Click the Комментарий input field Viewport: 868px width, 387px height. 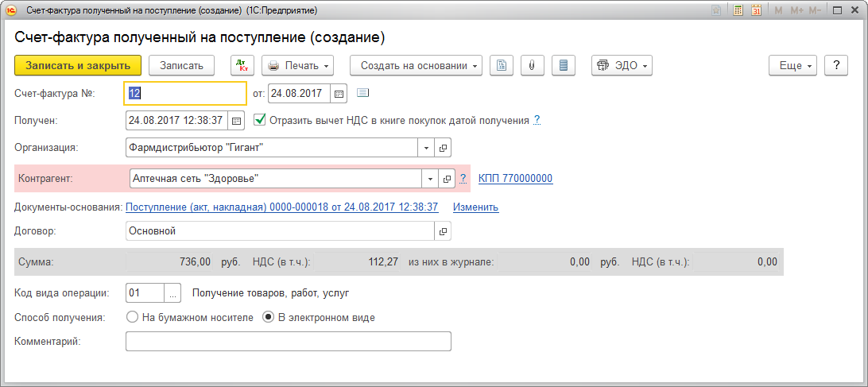pyautogui.click(x=289, y=341)
